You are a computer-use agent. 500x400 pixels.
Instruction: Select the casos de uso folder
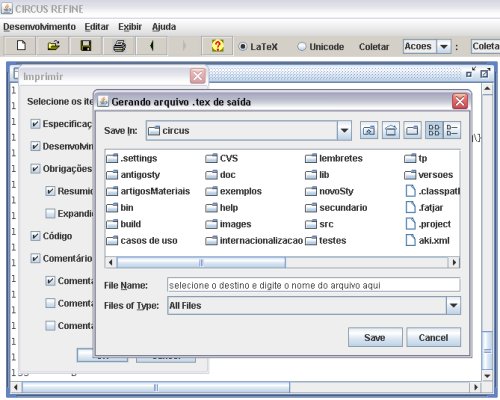pyautogui.click(x=142, y=241)
